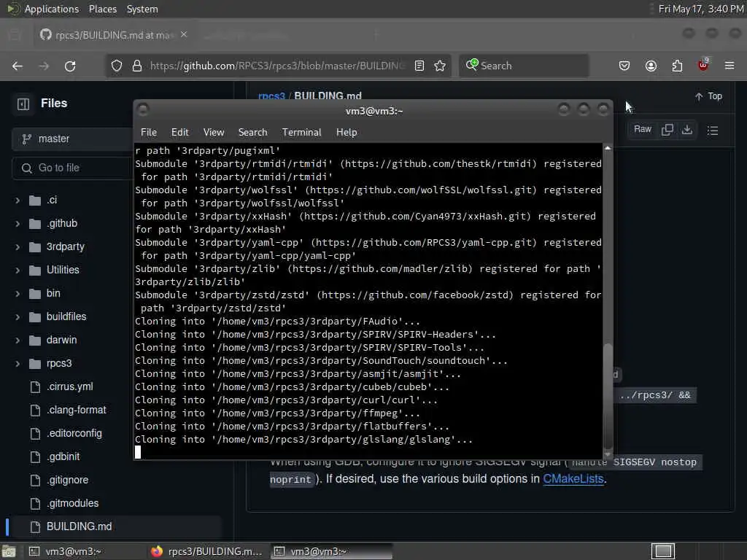This screenshot has height=560, width=747.
Task: Open the Places menu
Action: [x=102, y=9]
